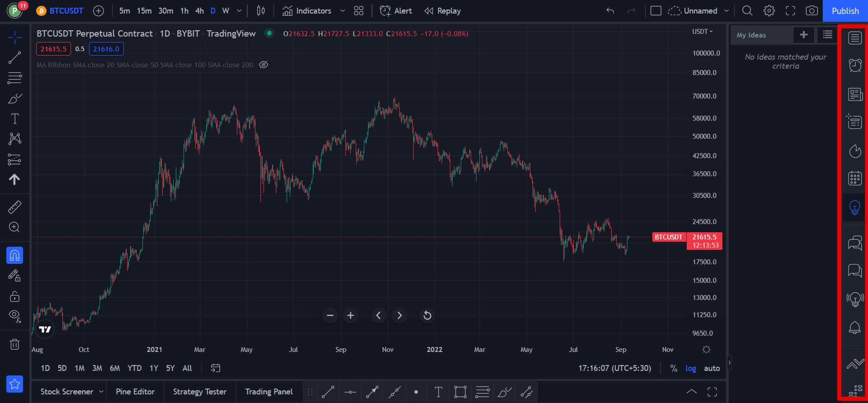Expand the time interval dropdown arrow

click(x=239, y=11)
